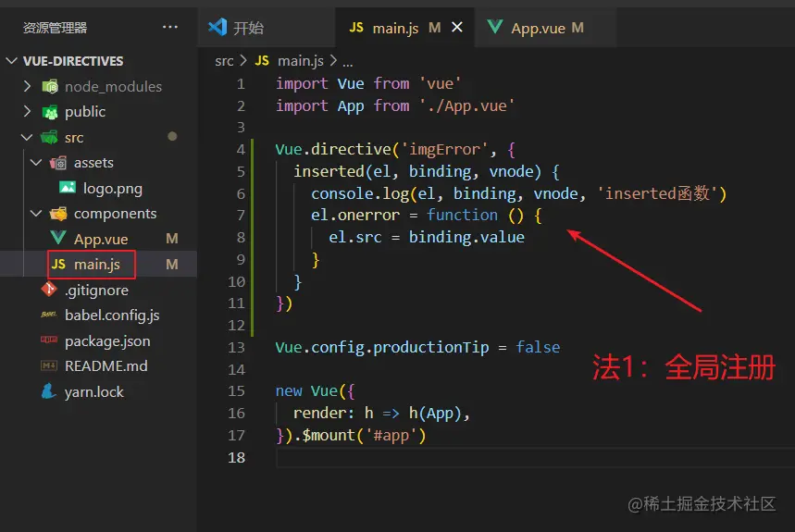The width and height of the screenshot is (795, 532).
Task: Click the JS icon on the main.js tab
Action: coord(356,28)
